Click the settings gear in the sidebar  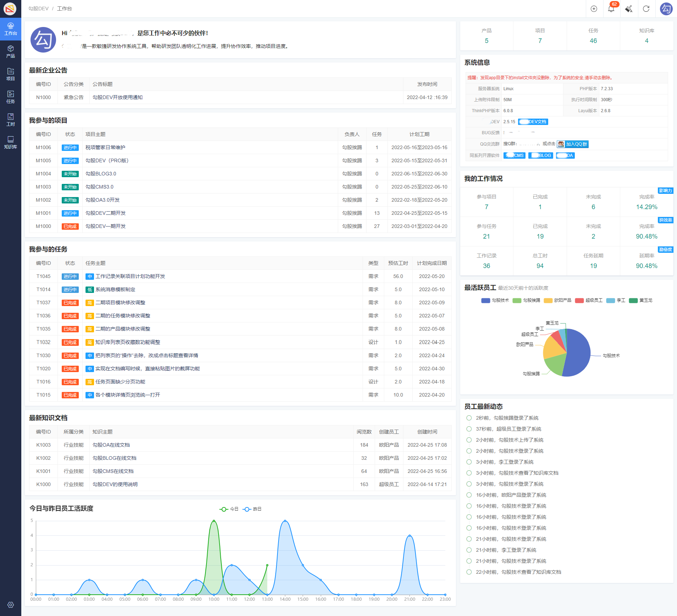point(11,605)
